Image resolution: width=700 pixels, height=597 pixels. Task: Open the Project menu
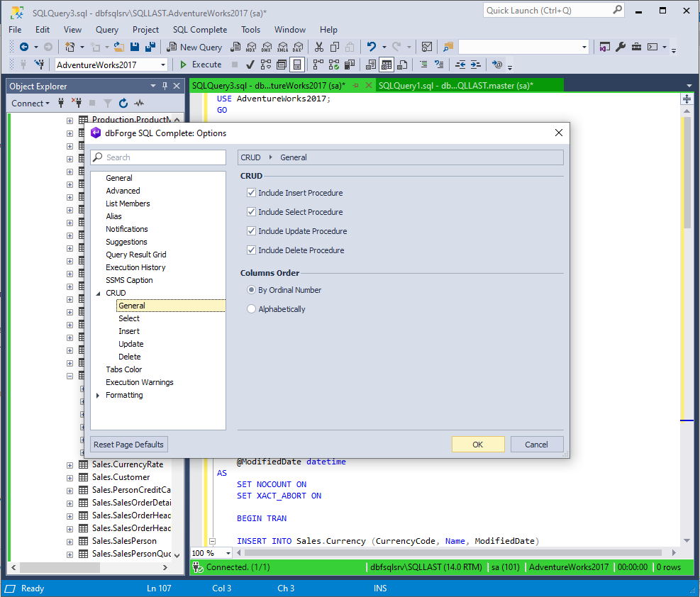[x=145, y=30]
